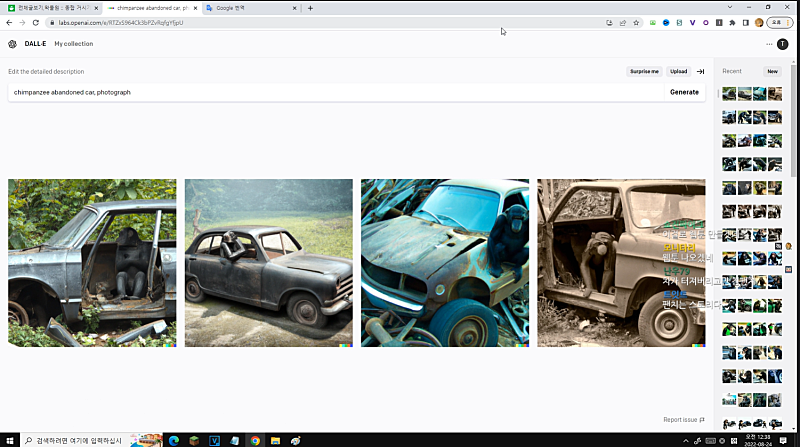Screen dimensions: 800x447
Task: Click the browser forward arrow
Action: point(22,22)
